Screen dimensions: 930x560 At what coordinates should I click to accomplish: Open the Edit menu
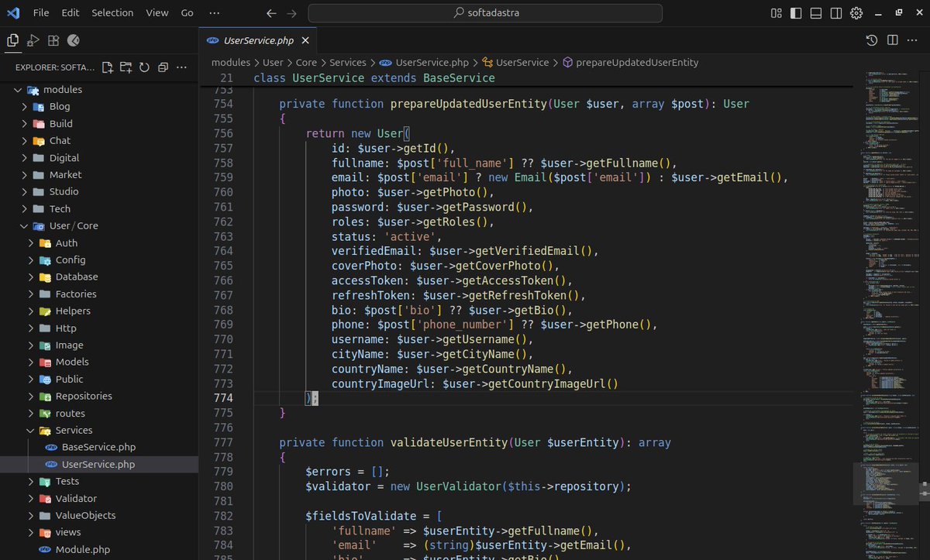coord(71,13)
